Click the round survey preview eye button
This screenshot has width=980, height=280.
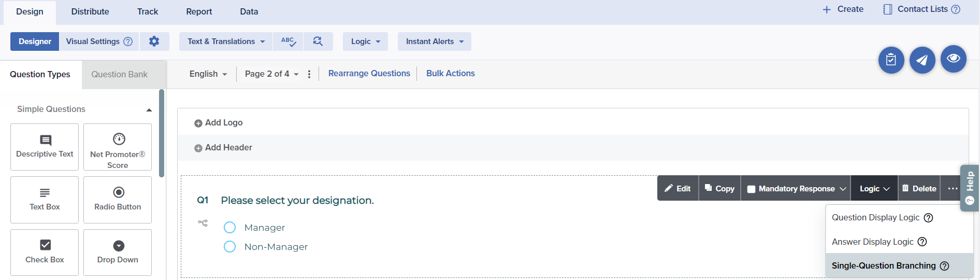pos(953,59)
